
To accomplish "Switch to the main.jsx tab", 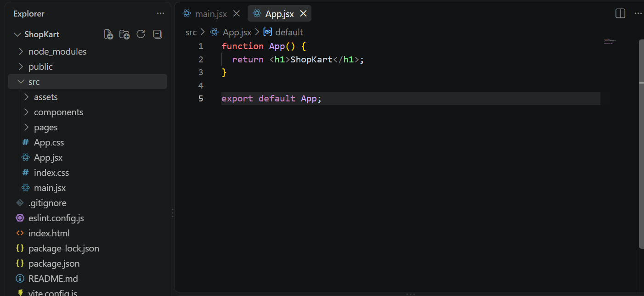I will tap(211, 14).
